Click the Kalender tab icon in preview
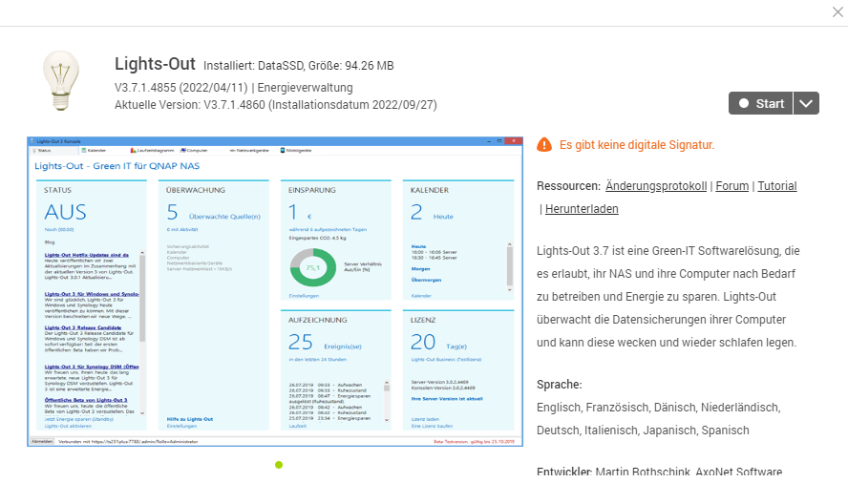The image size is (848, 504). point(84,150)
